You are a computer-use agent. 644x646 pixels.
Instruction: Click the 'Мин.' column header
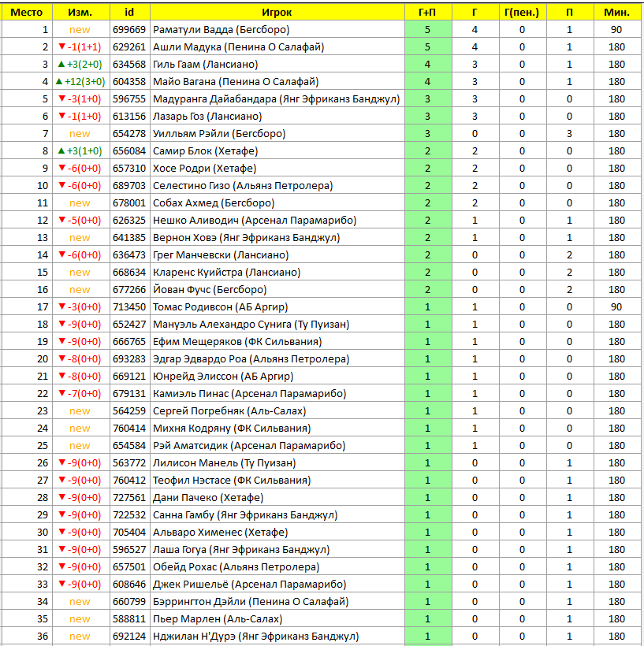point(617,13)
